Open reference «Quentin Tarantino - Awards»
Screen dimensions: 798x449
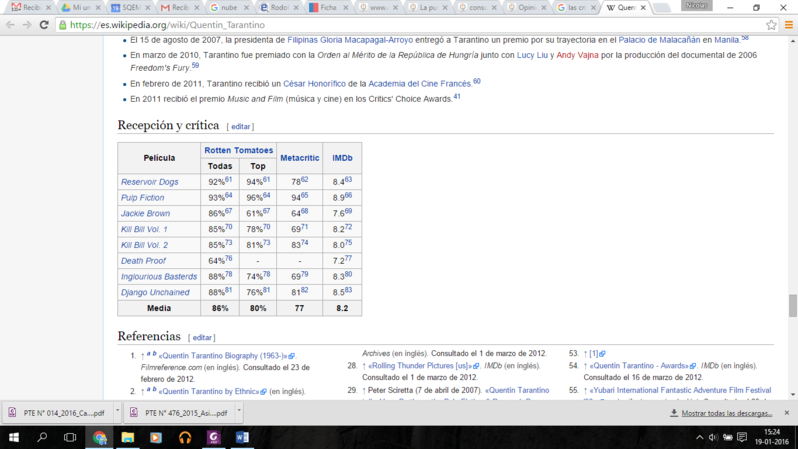click(x=642, y=366)
